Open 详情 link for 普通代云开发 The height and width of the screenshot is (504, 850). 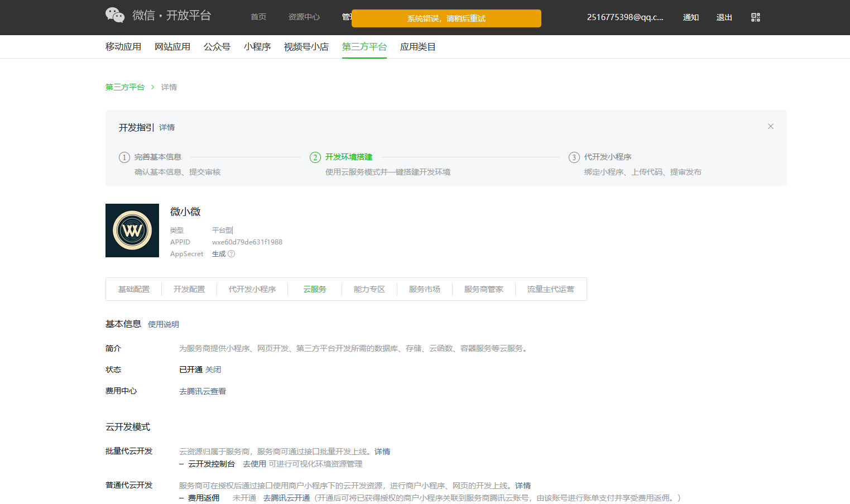click(x=523, y=486)
